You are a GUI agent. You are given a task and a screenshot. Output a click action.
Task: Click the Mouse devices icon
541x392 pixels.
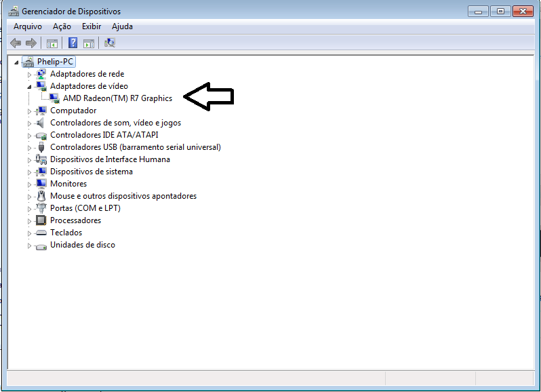(x=41, y=196)
